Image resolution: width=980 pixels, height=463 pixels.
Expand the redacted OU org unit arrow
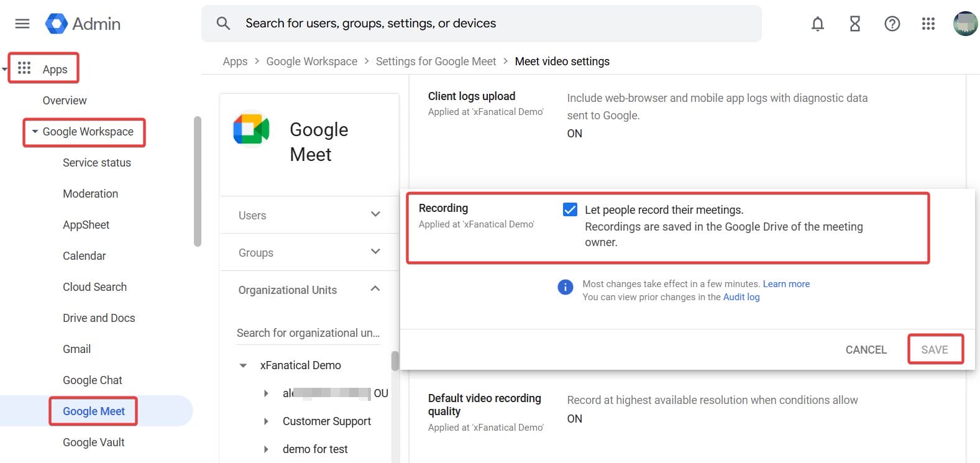(266, 393)
